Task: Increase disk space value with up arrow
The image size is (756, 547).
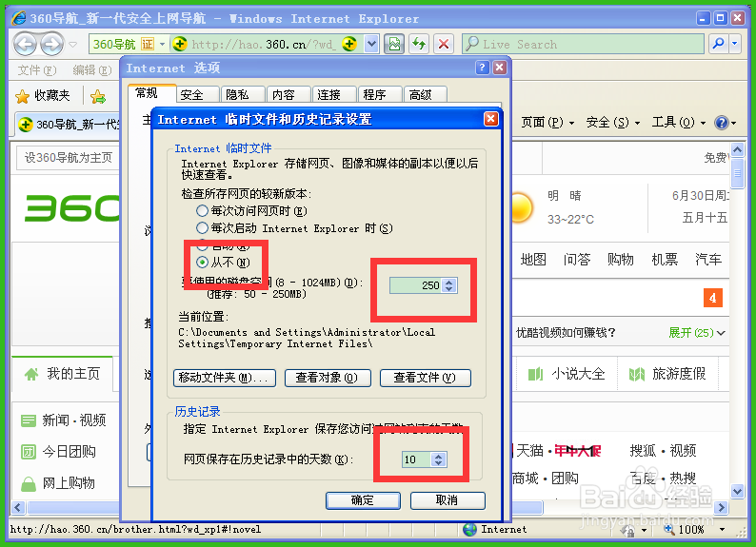Action: pos(449,283)
